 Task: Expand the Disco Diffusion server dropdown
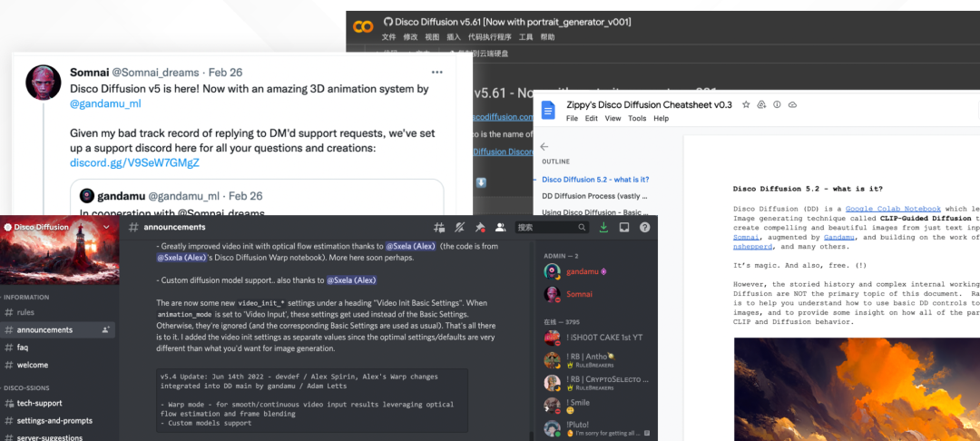[x=106, y=227]
